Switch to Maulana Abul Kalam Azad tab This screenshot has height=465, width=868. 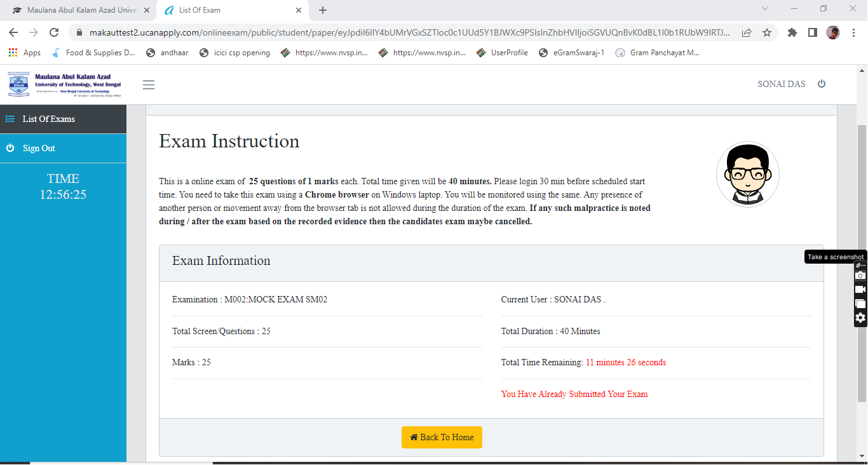pyautogui.click(x=79, y=10)
